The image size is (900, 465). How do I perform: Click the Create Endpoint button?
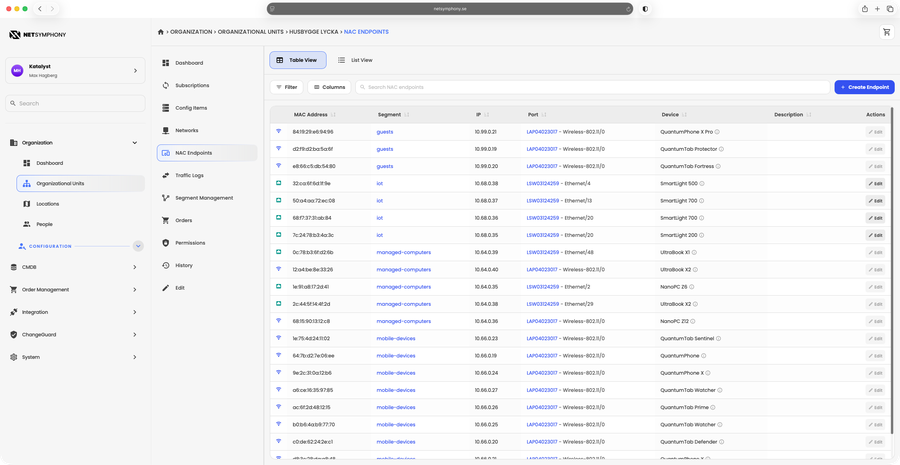coord(864,87)
